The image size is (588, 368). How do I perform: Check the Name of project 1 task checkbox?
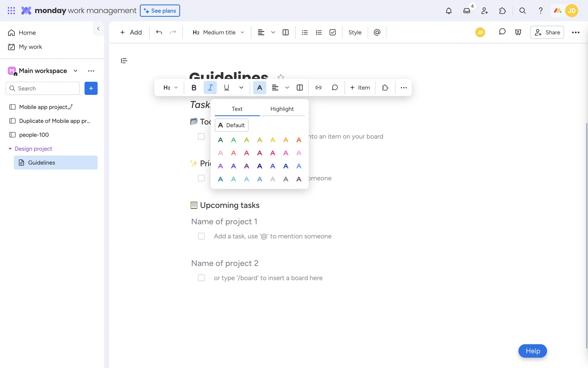coord(201,236)
